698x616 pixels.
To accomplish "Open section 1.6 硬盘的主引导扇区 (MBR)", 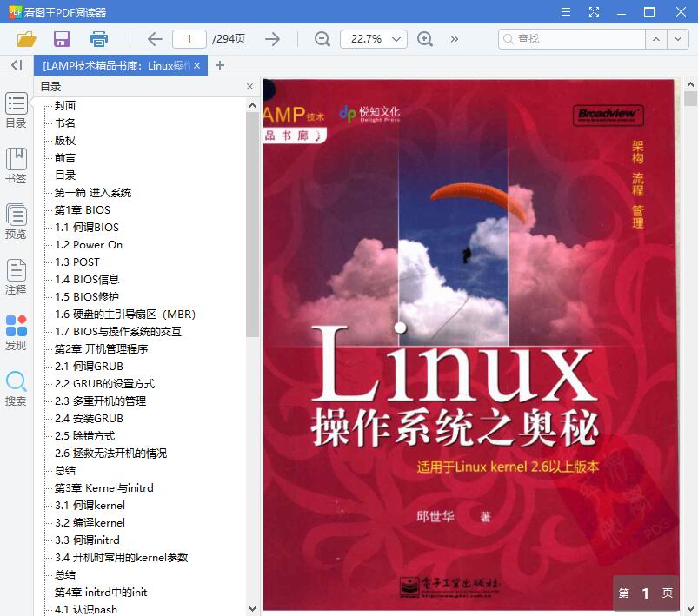I will pyautogui.click(x=125, y=314).
